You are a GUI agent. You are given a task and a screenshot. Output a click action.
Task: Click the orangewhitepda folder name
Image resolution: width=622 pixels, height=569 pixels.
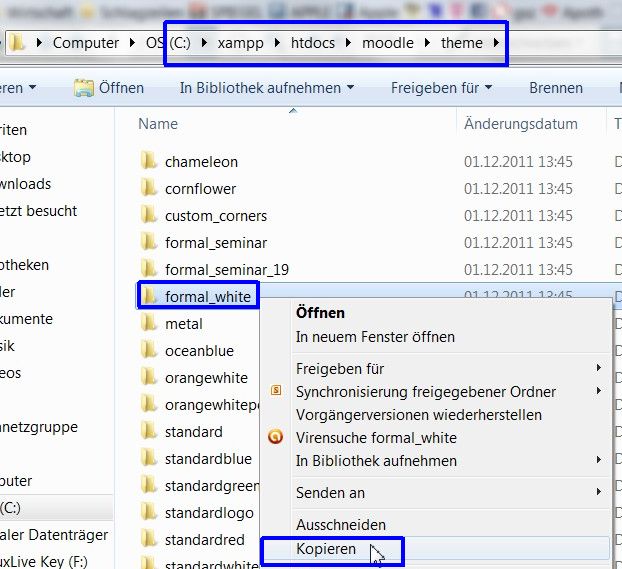[212, 405]
